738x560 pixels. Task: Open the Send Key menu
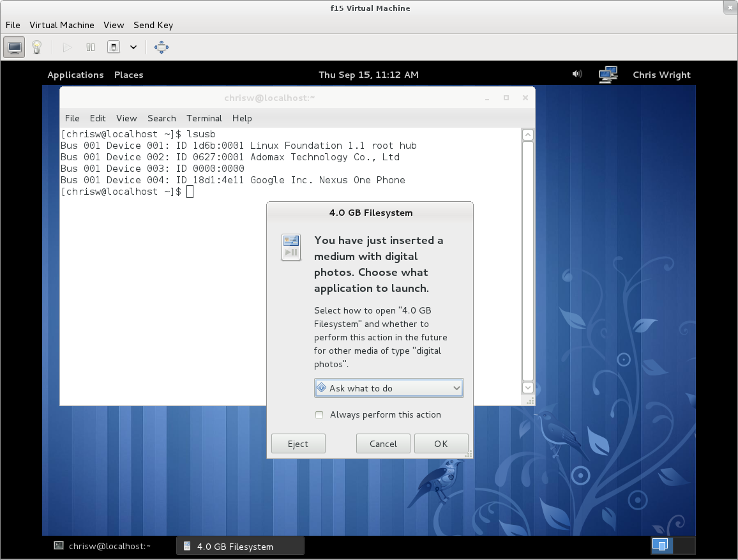click(x=153, y=25)
